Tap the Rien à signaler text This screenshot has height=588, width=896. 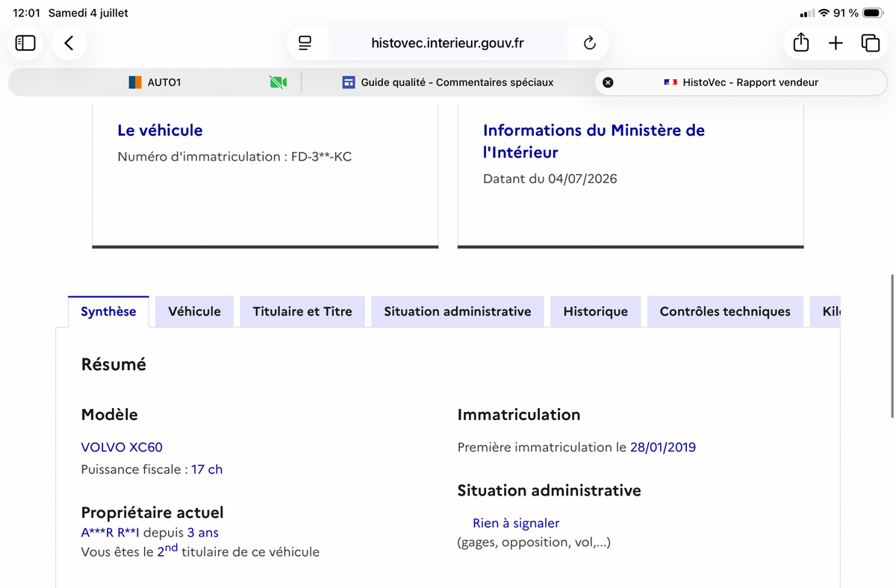click(516, 523)
